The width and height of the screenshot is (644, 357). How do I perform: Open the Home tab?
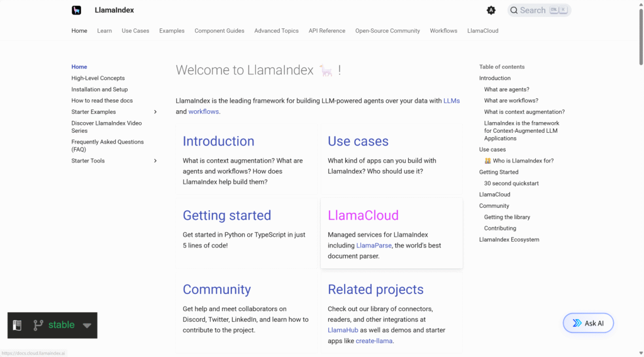[x=79, y=31]
